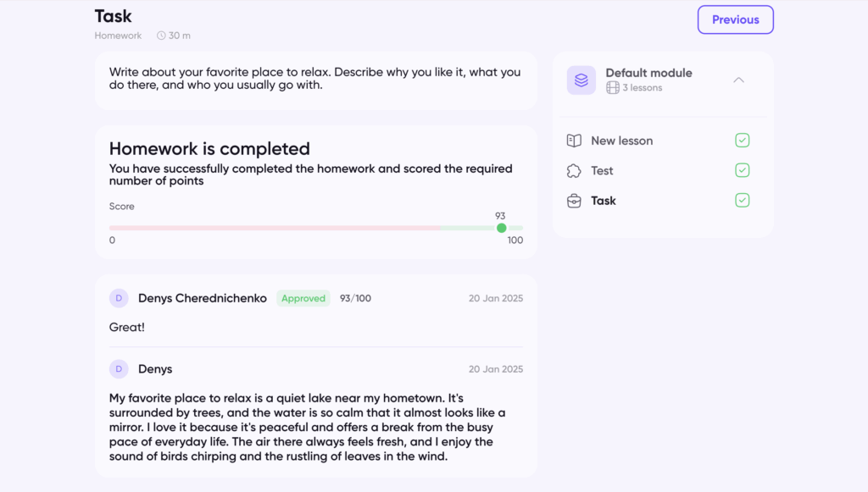Open the New lesson item

tap(621, 141)
